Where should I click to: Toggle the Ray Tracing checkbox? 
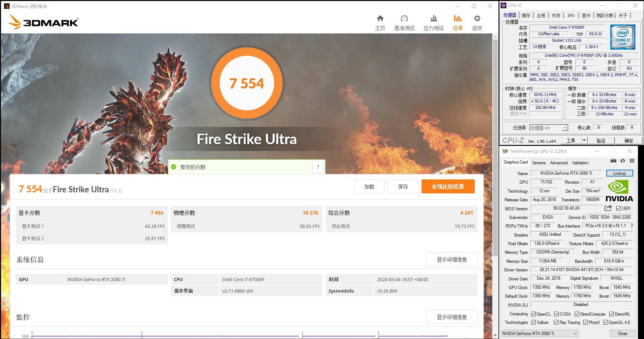[x=556, y=322]
